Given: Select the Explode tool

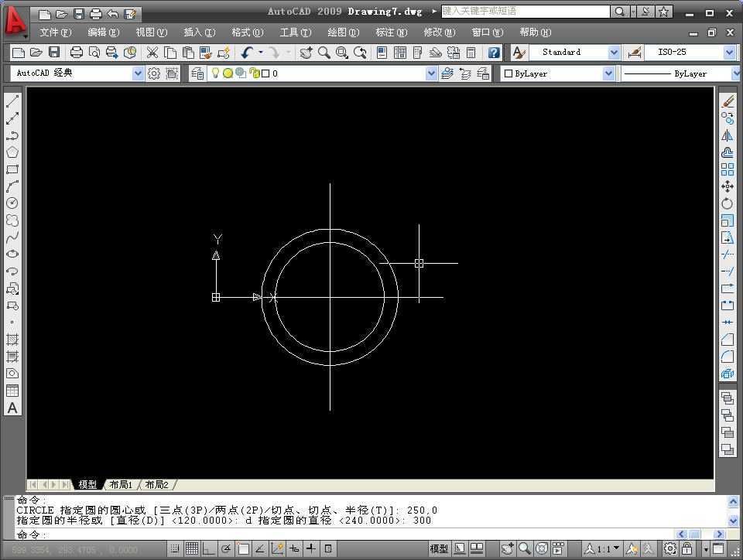Looking at the screenshot, I should pos(728,374).
